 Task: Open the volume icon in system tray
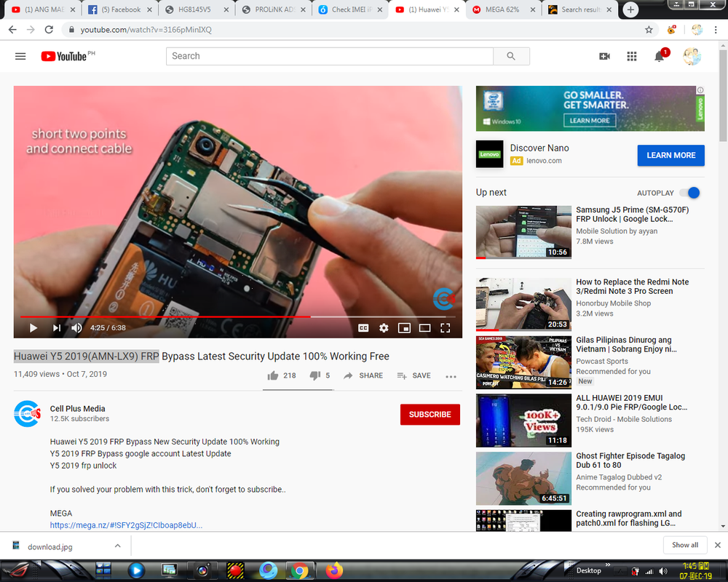pos(663,571)
